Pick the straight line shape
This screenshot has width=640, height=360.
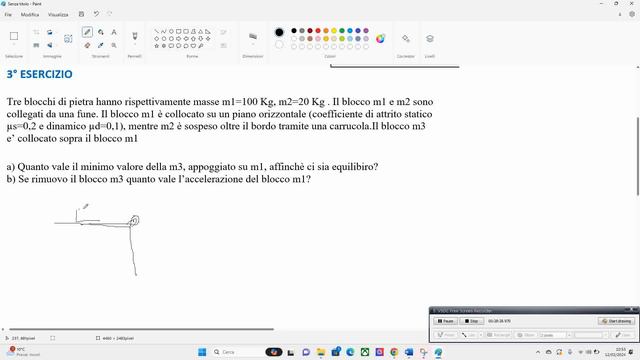[x=156, y=31]
